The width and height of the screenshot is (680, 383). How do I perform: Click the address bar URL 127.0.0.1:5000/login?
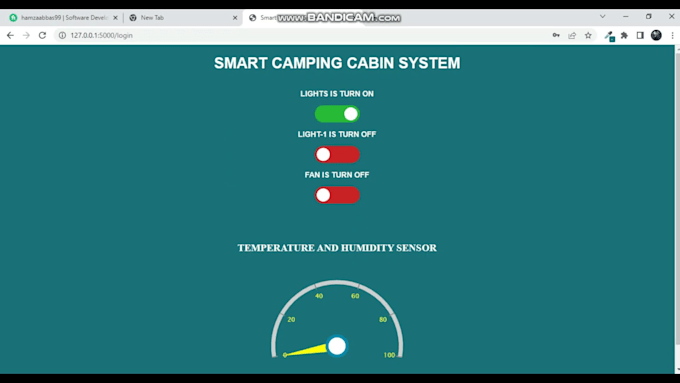tap(101, 36)
